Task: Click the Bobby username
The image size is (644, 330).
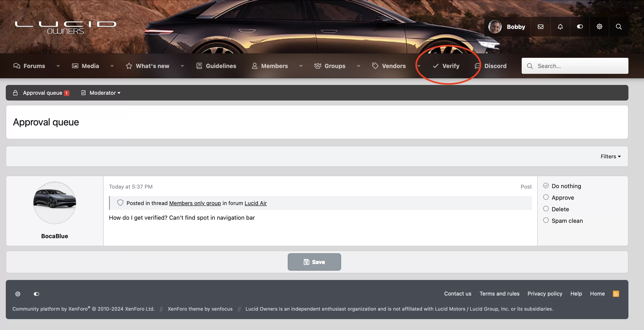Action: click(x=516, y=27)
